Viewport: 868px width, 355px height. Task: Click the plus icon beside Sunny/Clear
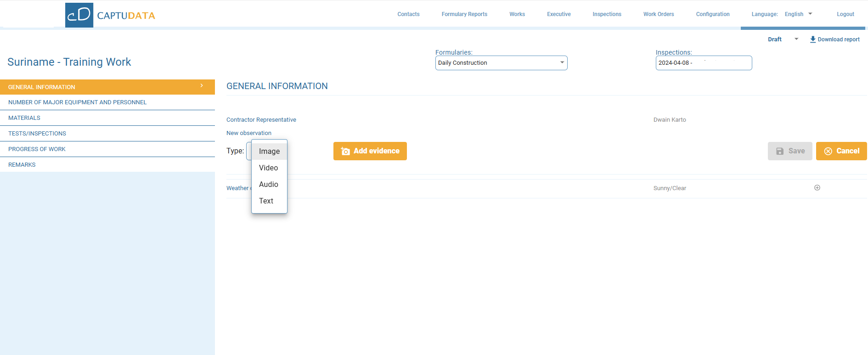tap(817, 188)
